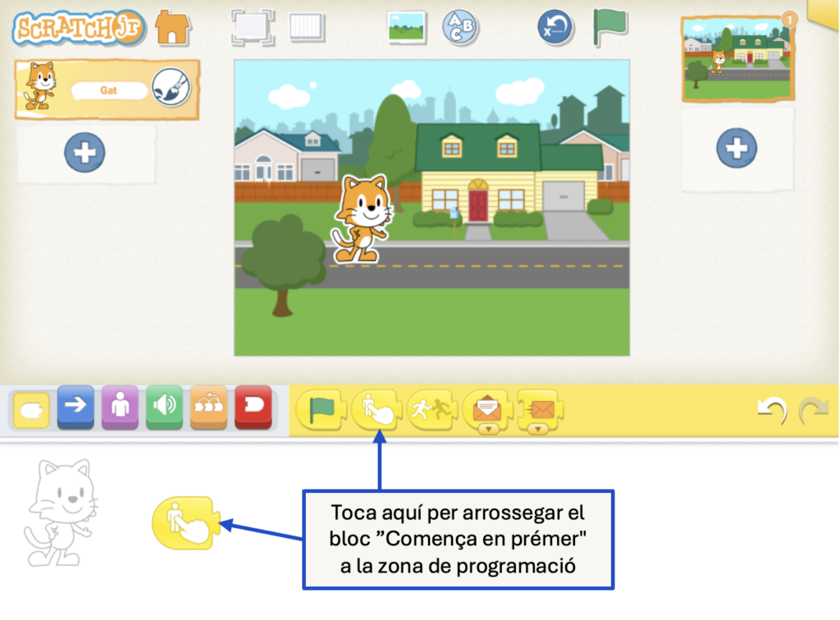Show the orange control blocks category
The image size is (840, 620).
208,407
